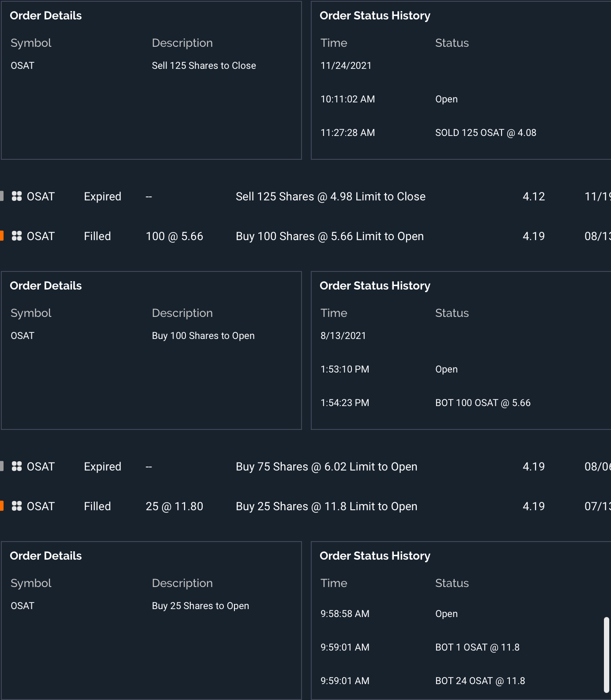The height and width of the screenshot is (700, 611).
Task: Click the gray status marker on Sell 125 expired order
Action: click(2, 196)
